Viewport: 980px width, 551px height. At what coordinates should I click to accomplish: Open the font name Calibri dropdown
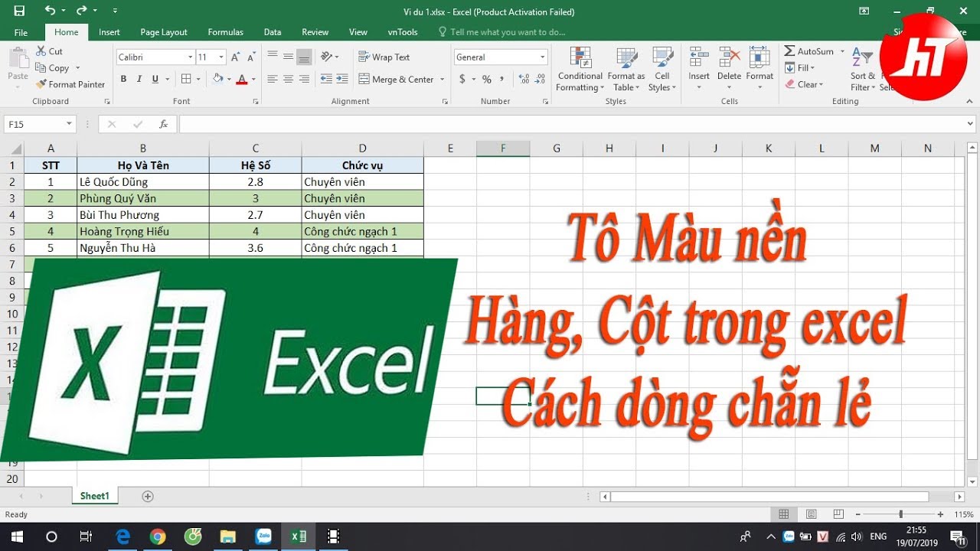click(x=191, y=57)
